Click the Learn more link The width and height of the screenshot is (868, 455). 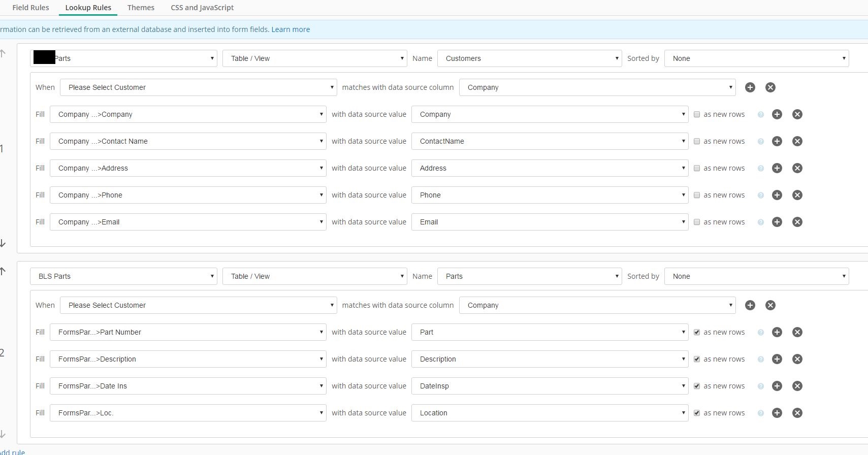coord(291,29)
